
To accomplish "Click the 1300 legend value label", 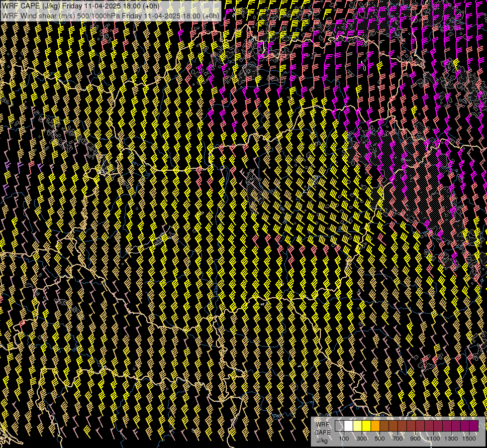I will (x=451, y=439).
